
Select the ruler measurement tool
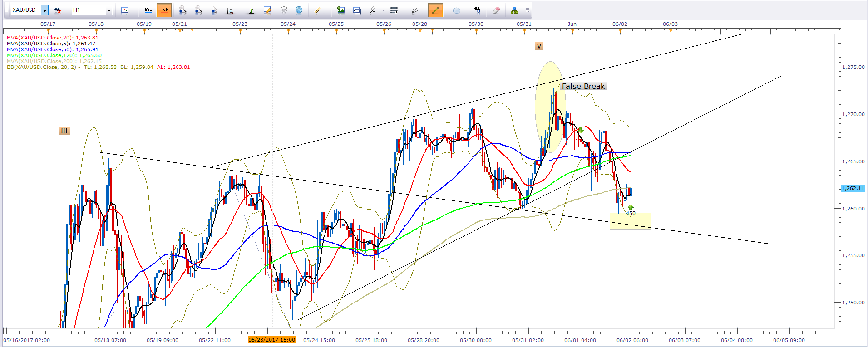click(317, 10)
